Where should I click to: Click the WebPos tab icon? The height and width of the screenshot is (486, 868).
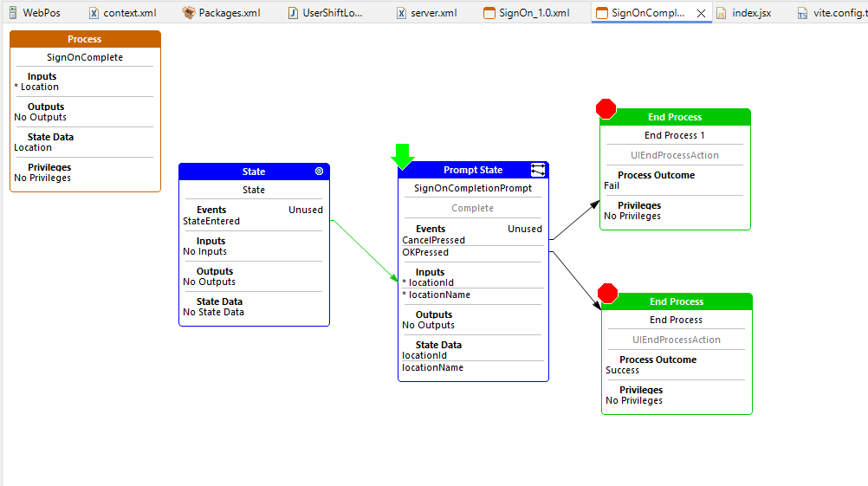12,13
